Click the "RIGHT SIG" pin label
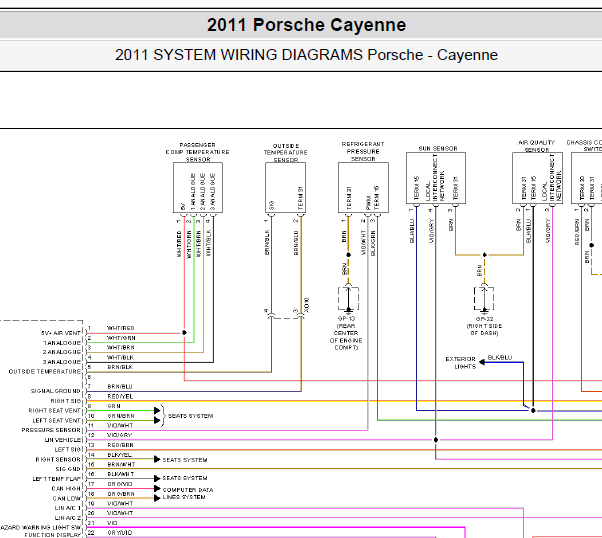 (x=66, y=401)
